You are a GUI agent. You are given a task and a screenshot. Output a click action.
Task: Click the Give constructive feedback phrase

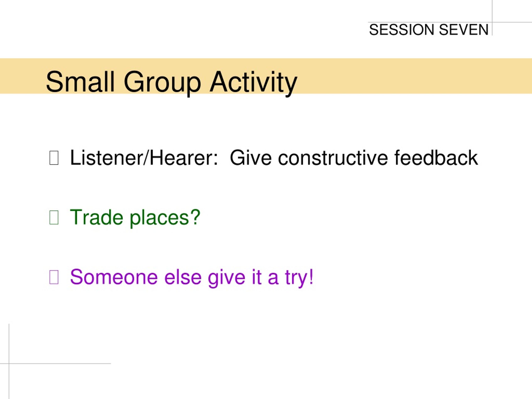[354, 158]
